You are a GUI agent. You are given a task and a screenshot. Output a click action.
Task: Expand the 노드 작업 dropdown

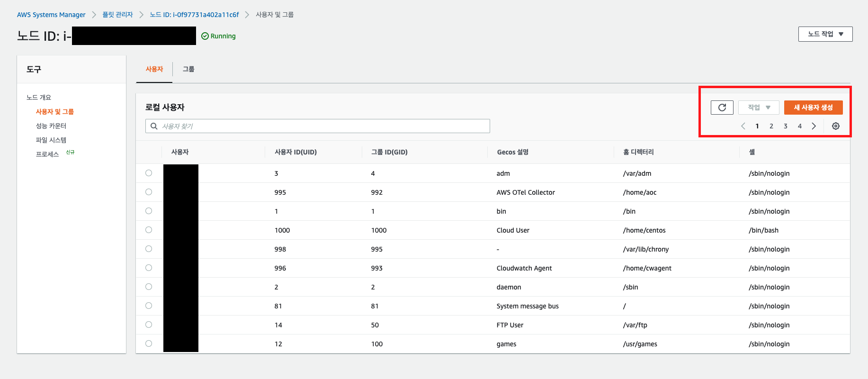[825, 34]
